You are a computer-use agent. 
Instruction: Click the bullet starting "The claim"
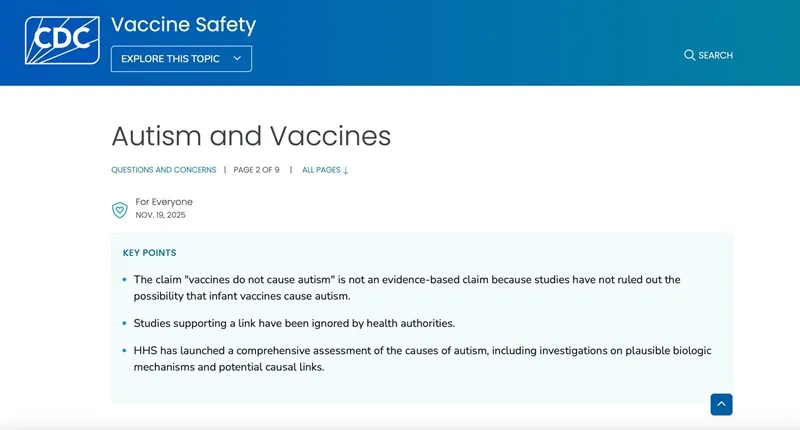406,280
